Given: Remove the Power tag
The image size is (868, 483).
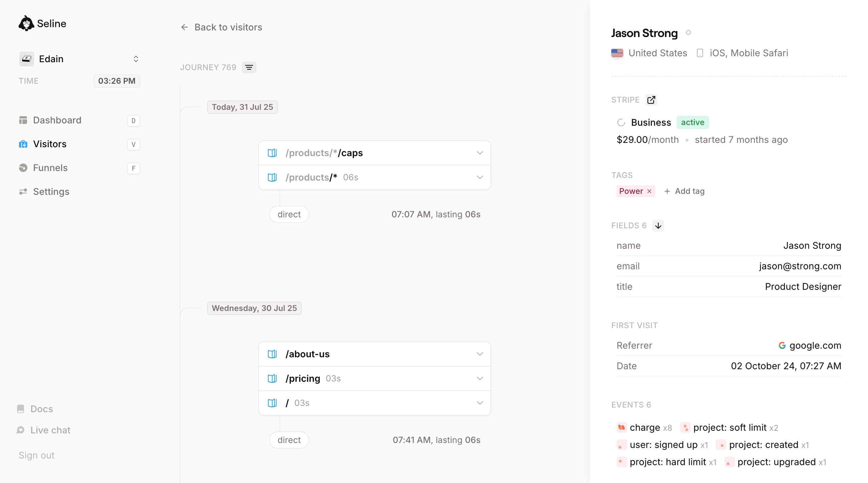Looking at the screenshot, I should tap(650, 191).
